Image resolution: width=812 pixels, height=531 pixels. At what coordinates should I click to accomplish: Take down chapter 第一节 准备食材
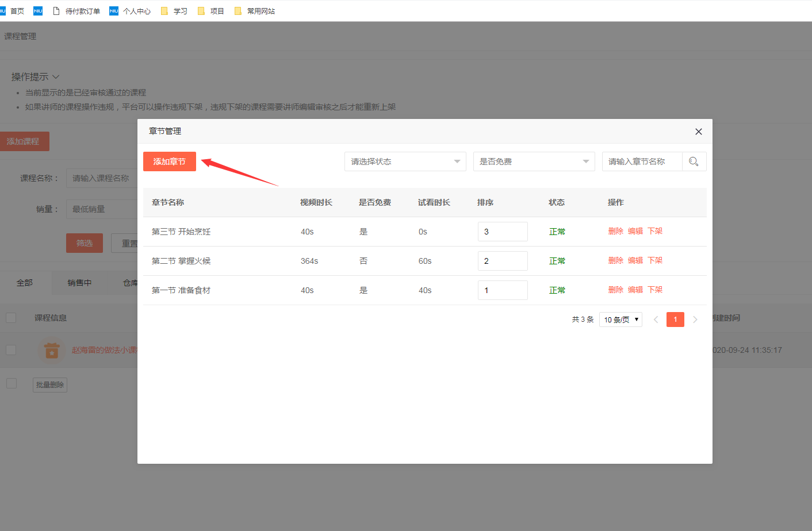click(655, 290)
